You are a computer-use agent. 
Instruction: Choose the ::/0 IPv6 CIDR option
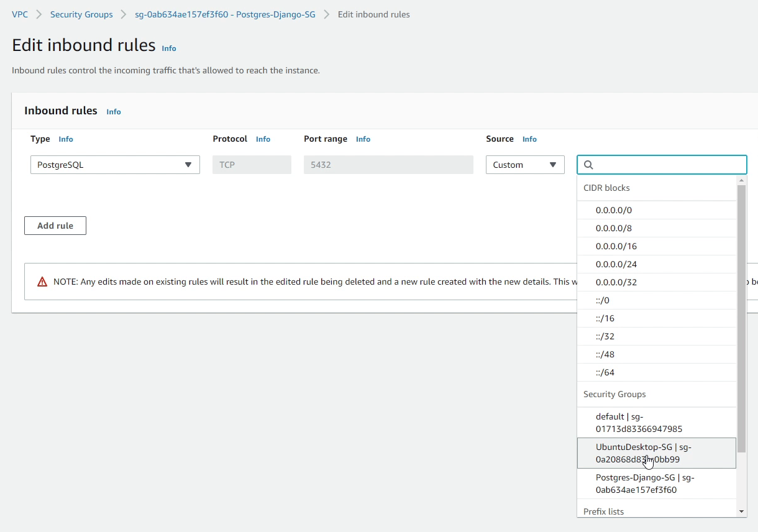point(603,300)
